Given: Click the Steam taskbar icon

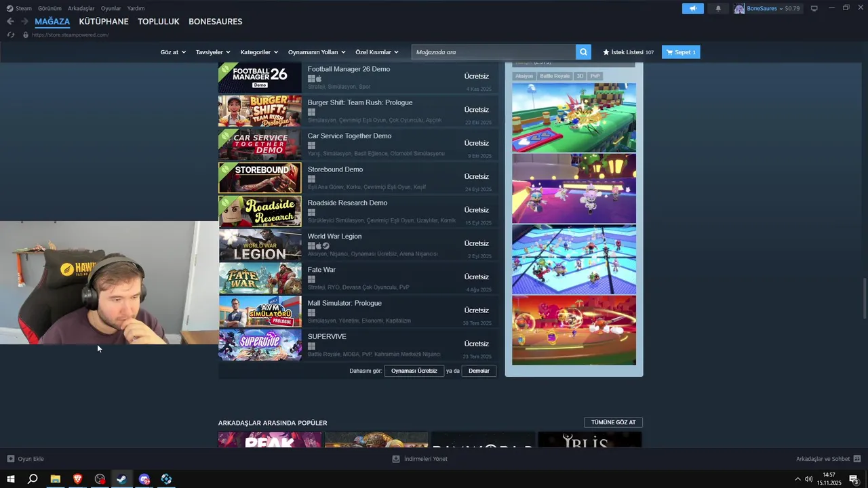Looking at the screenshot, I should coord(122,479).
